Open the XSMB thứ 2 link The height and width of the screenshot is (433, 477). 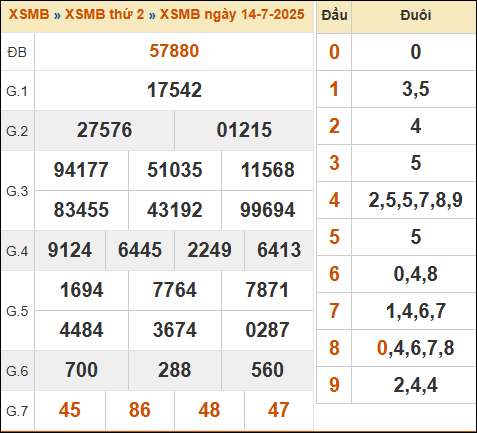[x=105, y=14]
